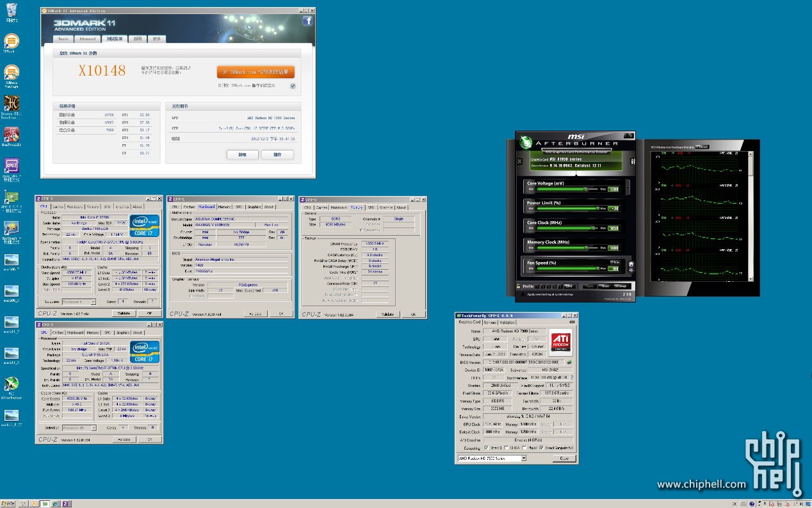812x508 pixels.
Task: Toggle CUDA checkbox in GPU-Z
Action: click(x=507, y=448)
